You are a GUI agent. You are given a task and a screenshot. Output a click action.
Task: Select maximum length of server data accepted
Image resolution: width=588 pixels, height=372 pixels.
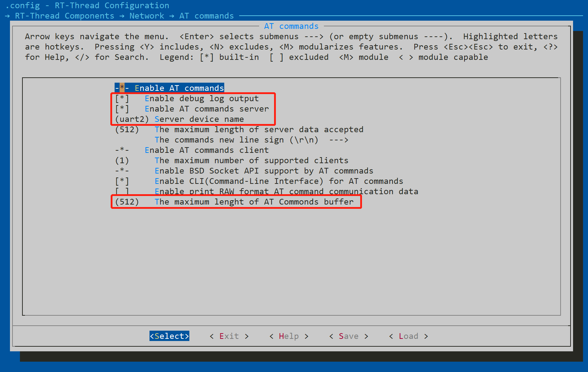pyautogui.click(x=239, y=129)
